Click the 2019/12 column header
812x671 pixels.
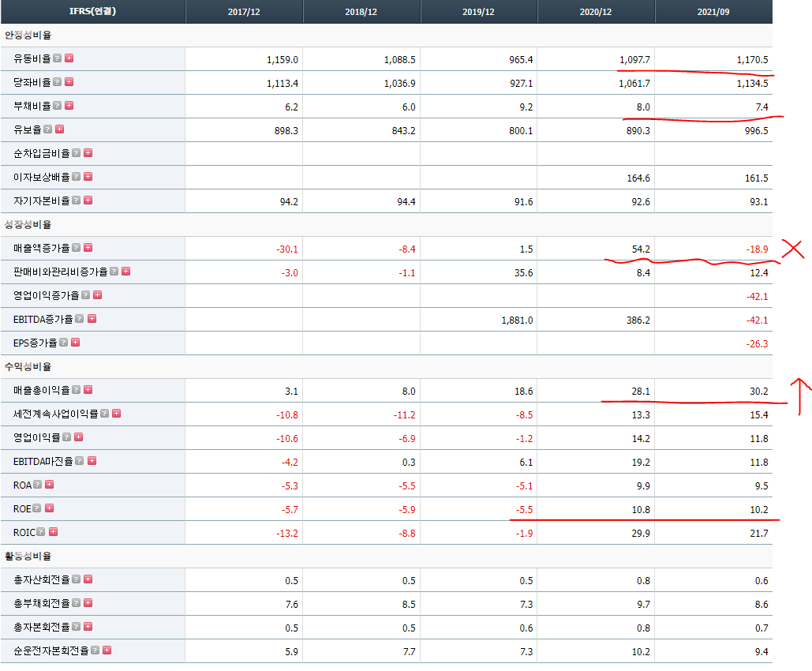coord(478,12)
